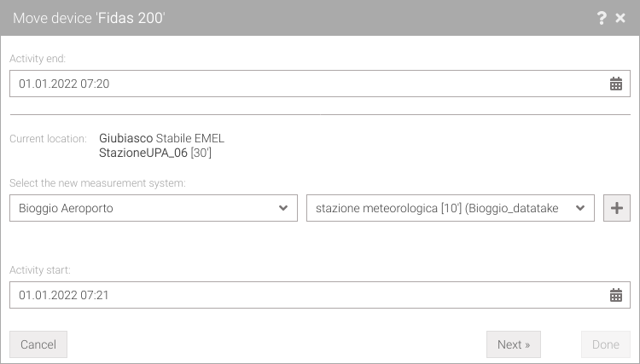This screenshot has height=364, width=640.
Task: Expand the stazione meteorologica chevron arrow
Action: (x=580, y=208)
